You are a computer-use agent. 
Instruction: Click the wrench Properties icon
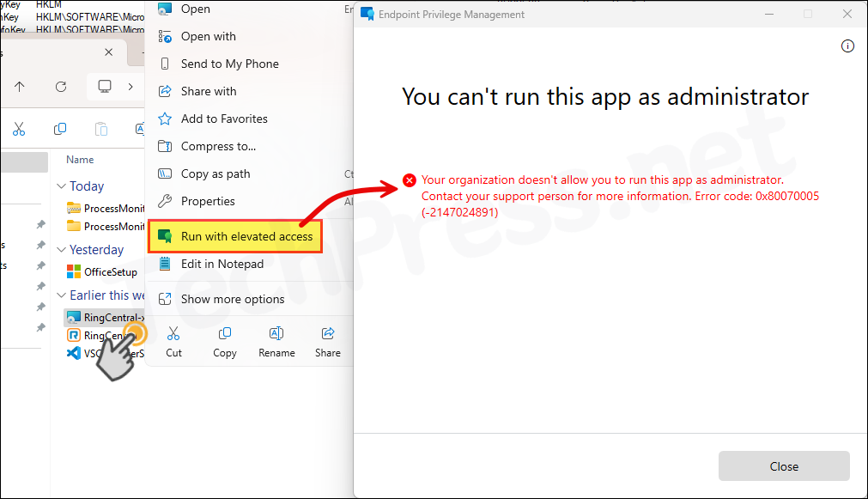pyautogui.click(x=165, y=201)
